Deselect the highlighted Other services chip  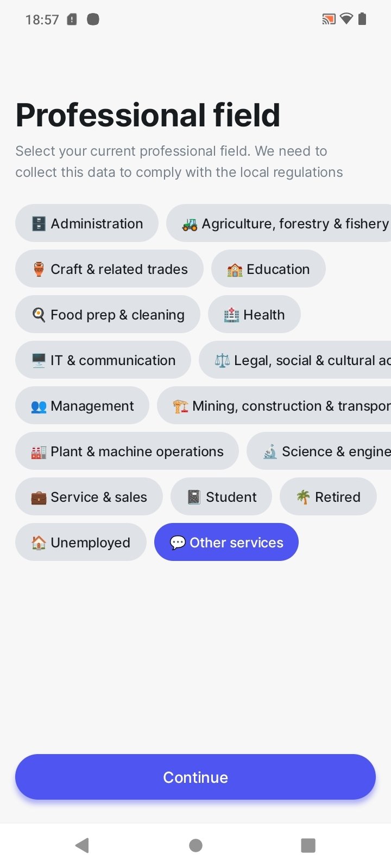[x=226, y=542]
